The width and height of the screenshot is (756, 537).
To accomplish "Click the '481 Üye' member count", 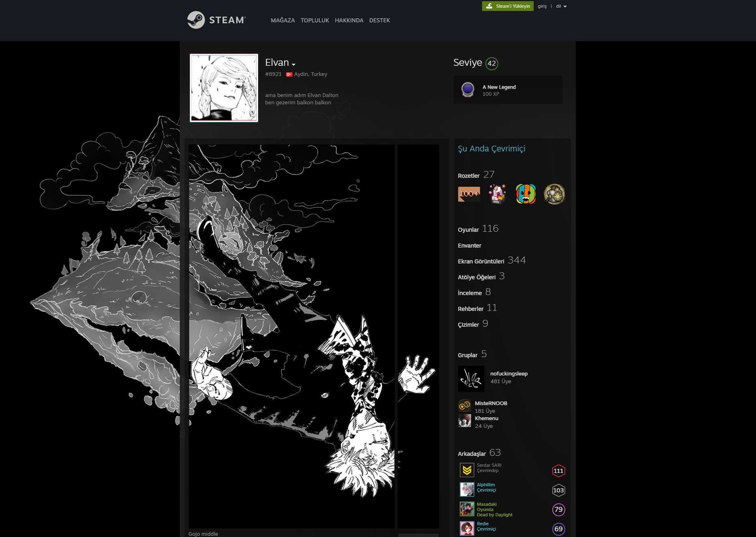I will pos(501,381).
